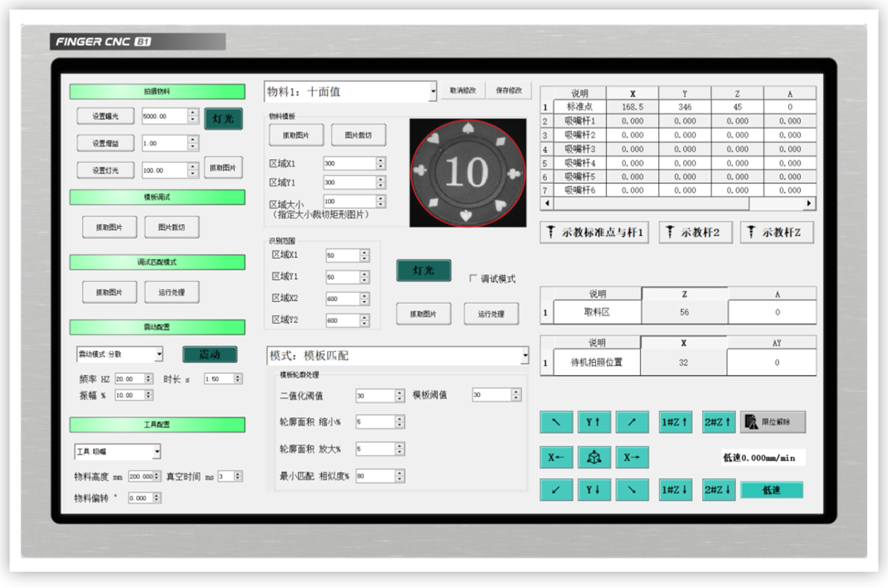Enable the 调试模式 checkbox

tap(474, 279)
